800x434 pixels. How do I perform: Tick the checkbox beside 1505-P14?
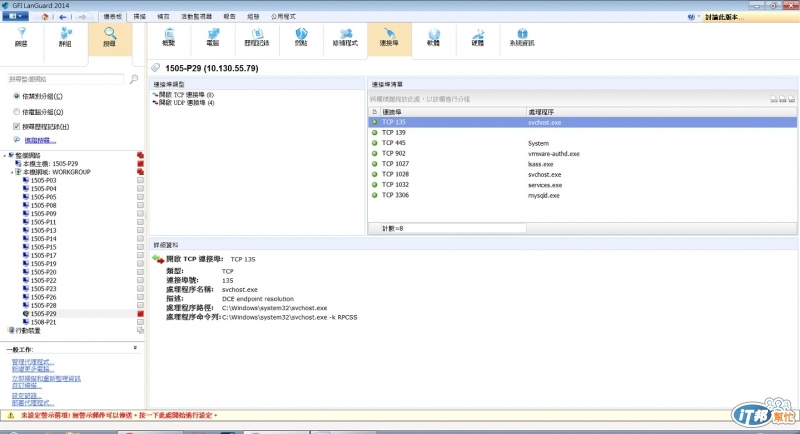tap(140, 239)
